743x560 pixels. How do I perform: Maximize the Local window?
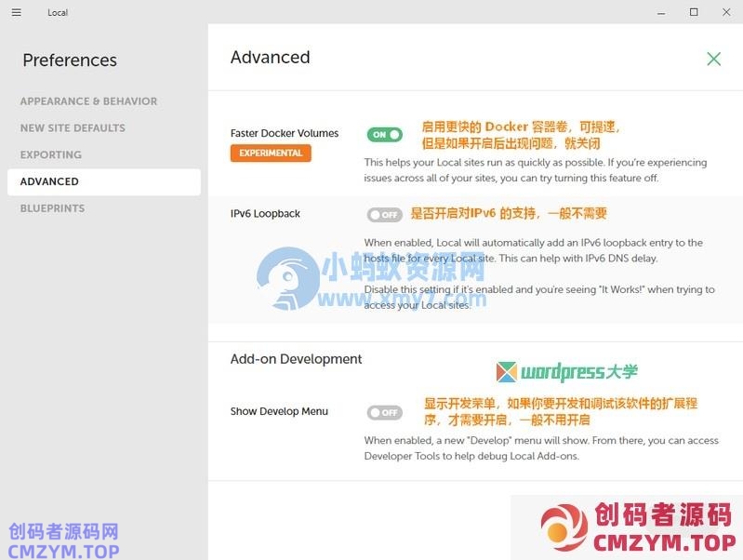(x=694, y=12)
